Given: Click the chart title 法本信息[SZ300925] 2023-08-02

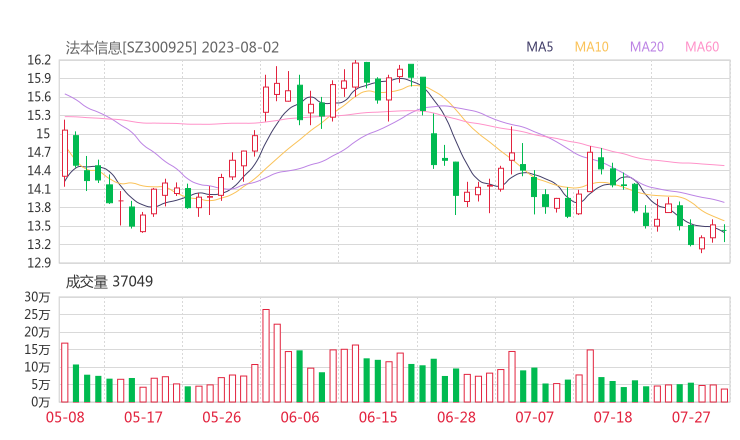Looking at the screenshot, I should tap(172, 48).
